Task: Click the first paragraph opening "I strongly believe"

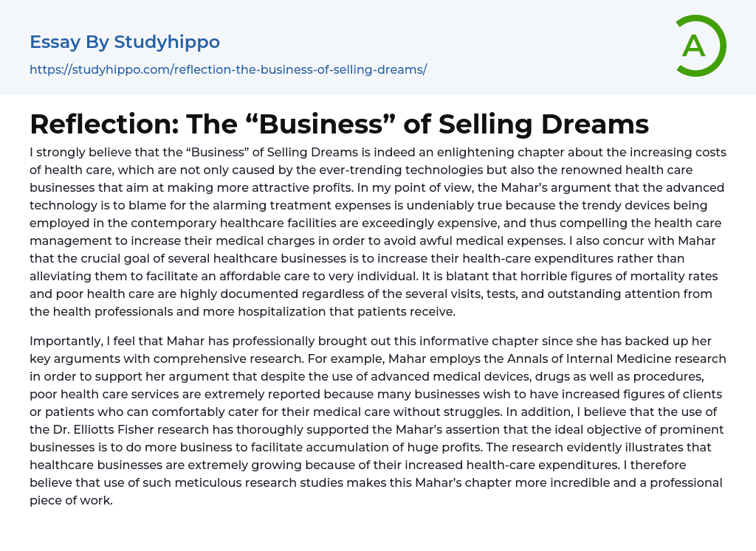Action: 80,153
